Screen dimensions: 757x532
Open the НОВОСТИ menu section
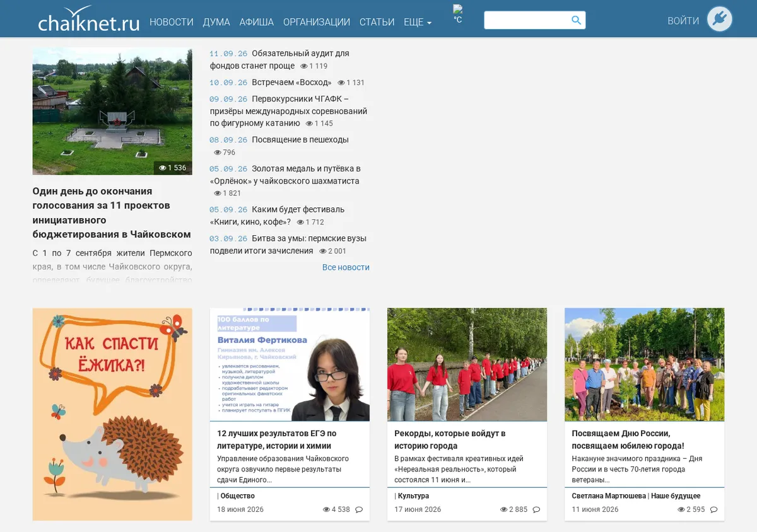(x=172, y=22)
